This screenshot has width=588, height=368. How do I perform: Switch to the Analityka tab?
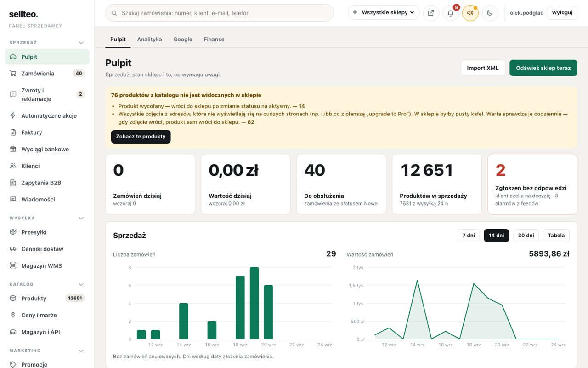(x=149, y=40)
